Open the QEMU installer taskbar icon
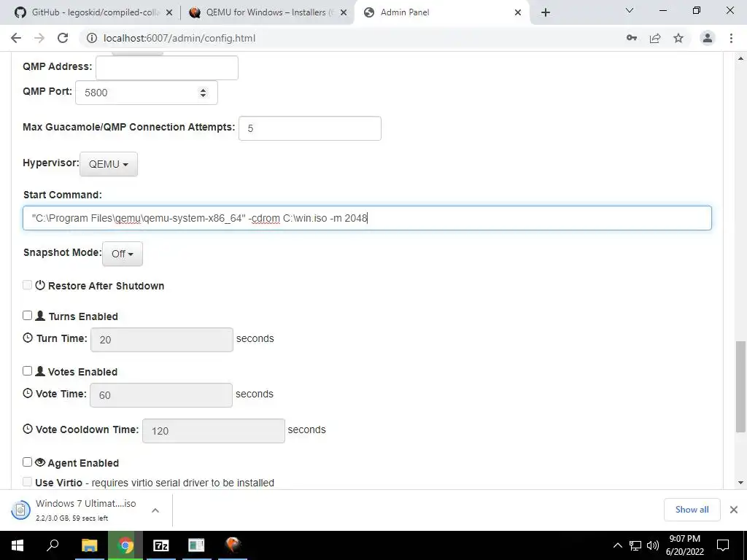 pos(233,545)
